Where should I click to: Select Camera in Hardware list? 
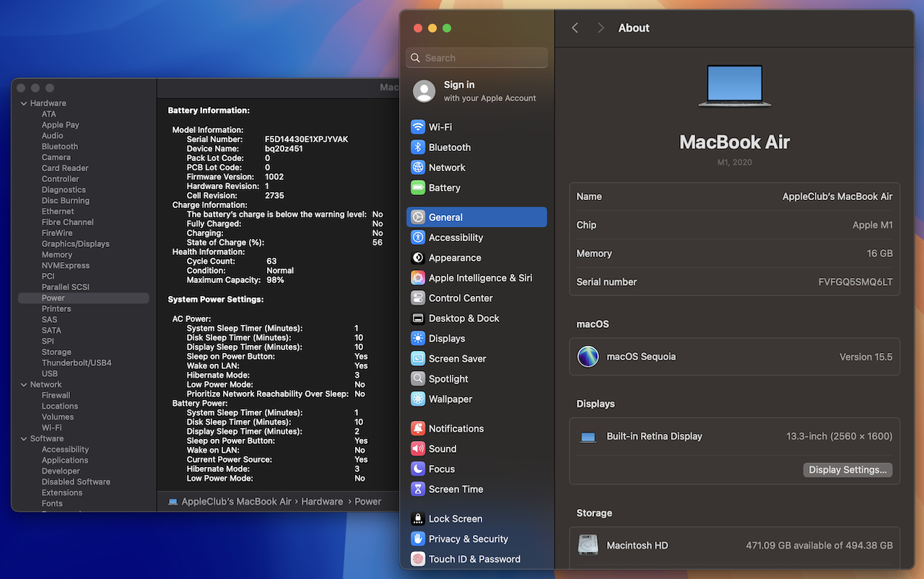56,157
